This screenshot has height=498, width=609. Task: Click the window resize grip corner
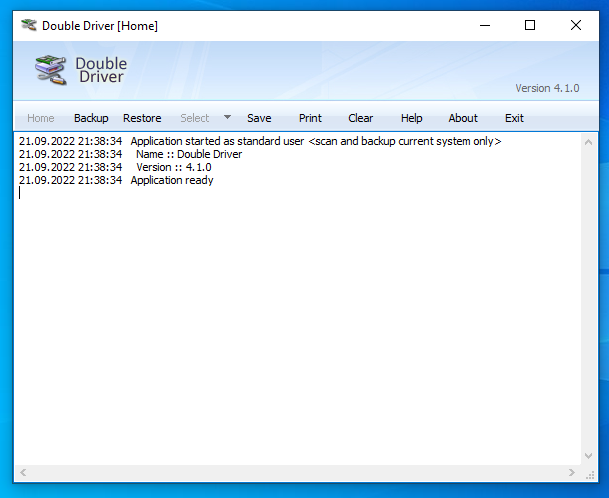point(590,474)
